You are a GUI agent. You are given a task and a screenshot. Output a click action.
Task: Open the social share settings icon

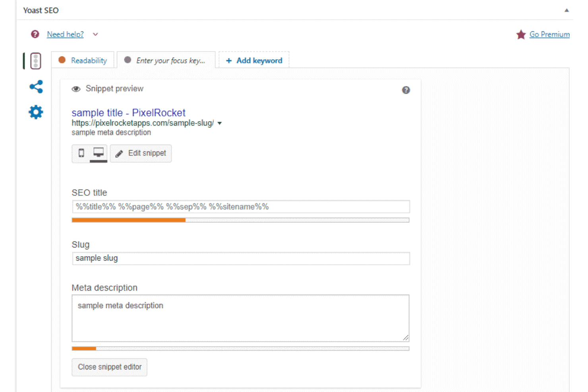[36, 87]
